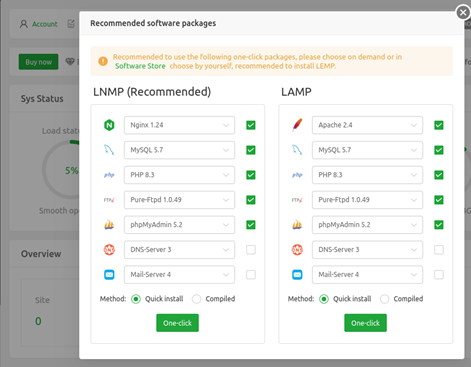Screen dimensions: 471x367
Task: Enable DNS-Server 3 checkbox in LNMP
Action: tap(251, 250)
